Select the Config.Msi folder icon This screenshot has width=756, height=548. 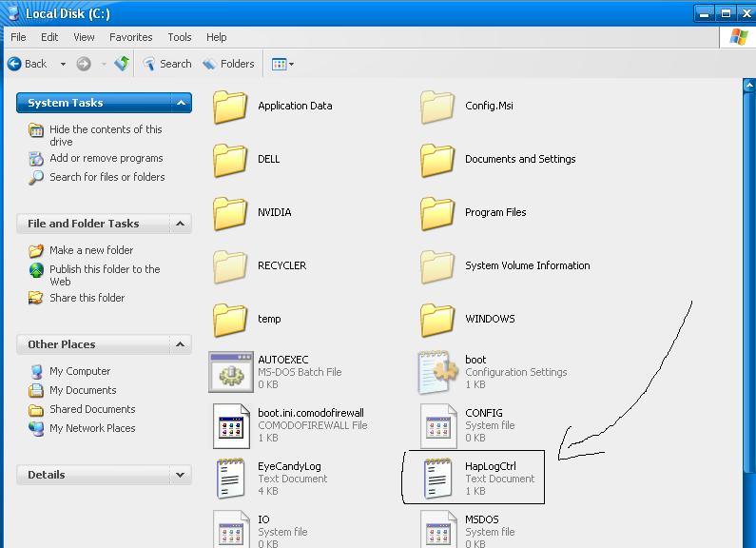coord(437,107)
